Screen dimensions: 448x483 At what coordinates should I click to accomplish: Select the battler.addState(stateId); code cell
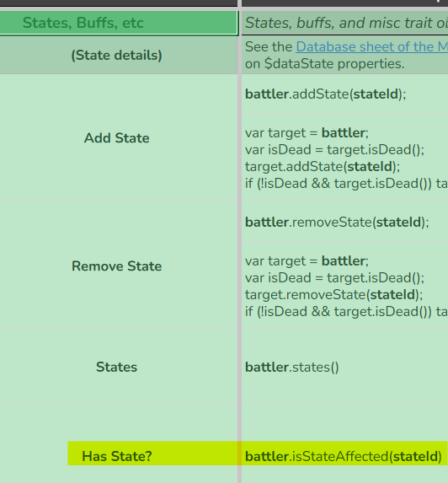tap(344, 94)
